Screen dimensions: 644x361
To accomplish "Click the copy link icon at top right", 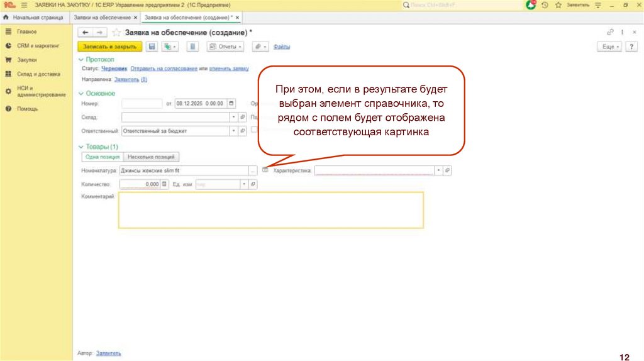I will 610,32.
